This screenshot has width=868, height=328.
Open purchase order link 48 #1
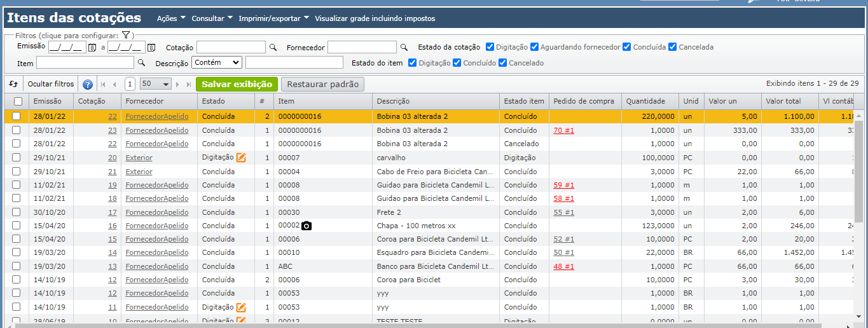tap(564, 266)
